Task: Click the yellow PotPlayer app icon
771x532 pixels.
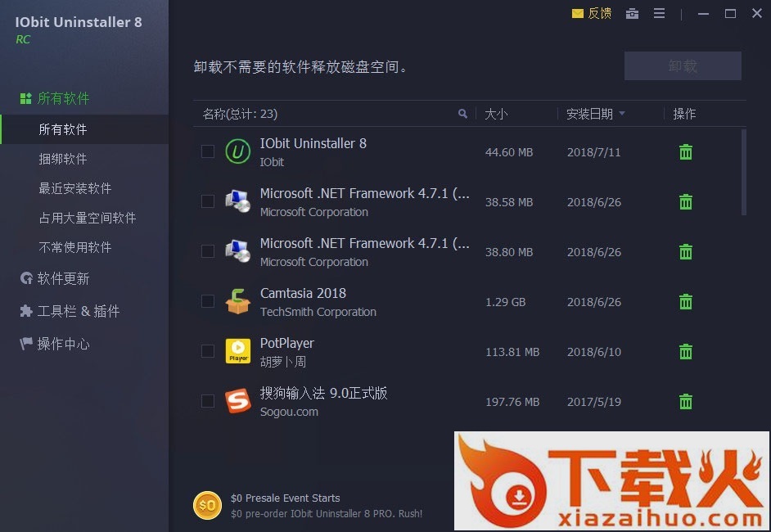Action: [x=238, y=351]
